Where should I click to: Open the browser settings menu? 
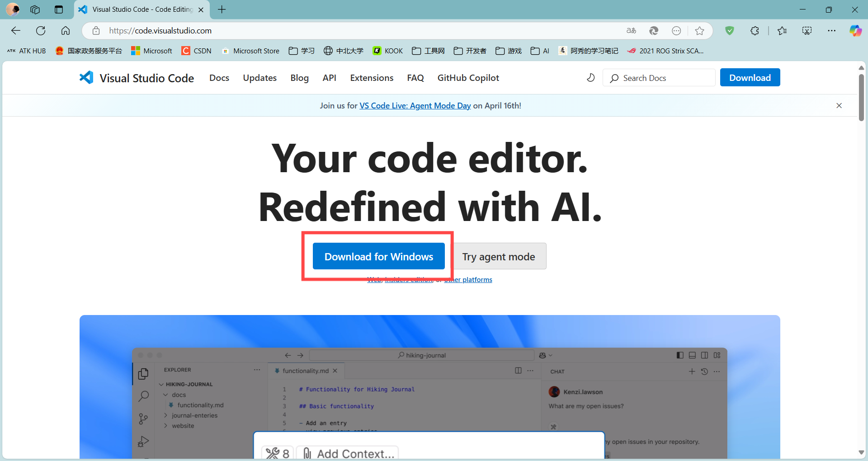(832, 31)
